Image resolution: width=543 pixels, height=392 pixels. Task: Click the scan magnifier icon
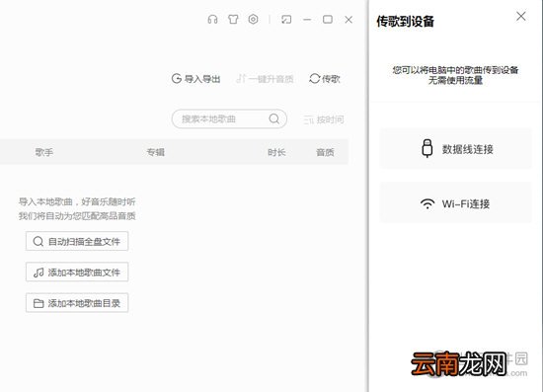(x=39, y=241)
